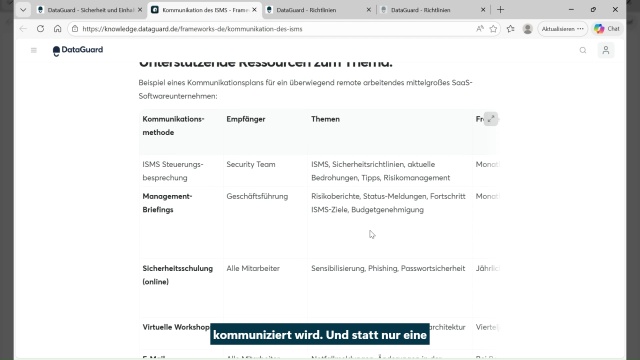640x360 pixels.
Task: Open the site search icon
Action: point(583,50)
